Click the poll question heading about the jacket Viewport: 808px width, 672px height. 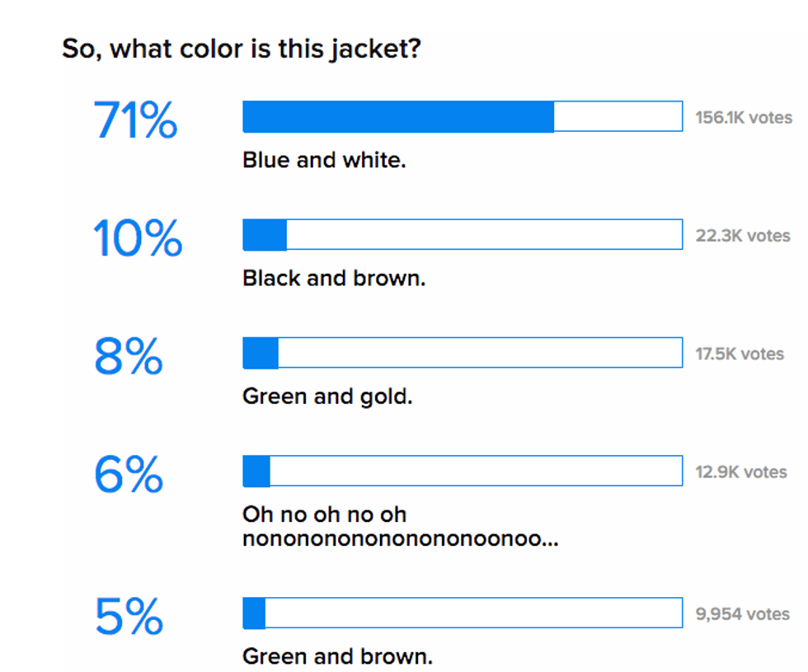coord(242,49)
